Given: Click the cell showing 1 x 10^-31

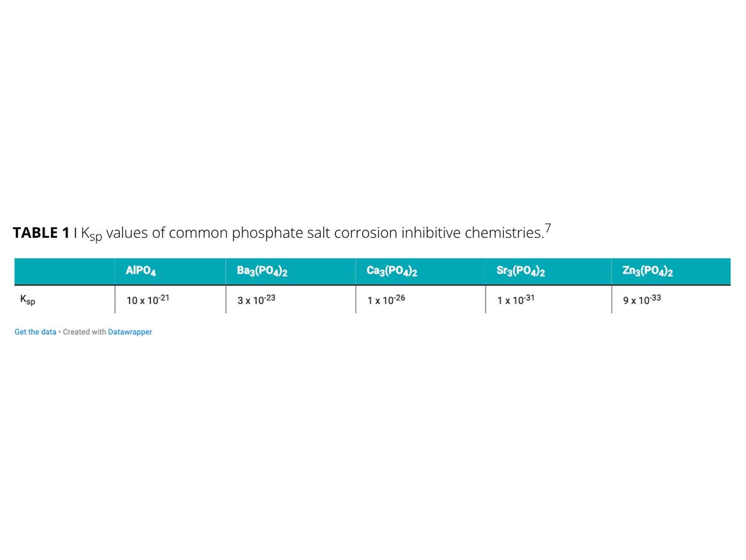Looking at the screenshot, I should (516, 299).
